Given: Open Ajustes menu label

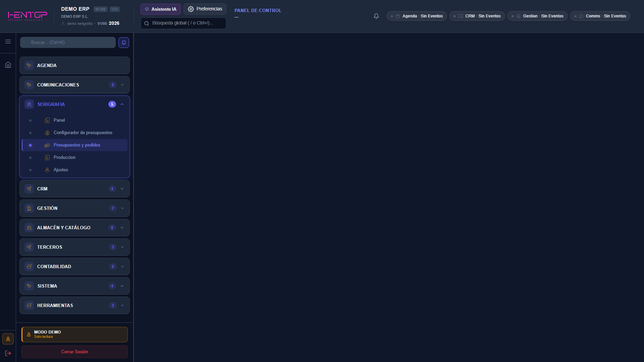Looking at the screenshot, I should [x=61, y=170].
